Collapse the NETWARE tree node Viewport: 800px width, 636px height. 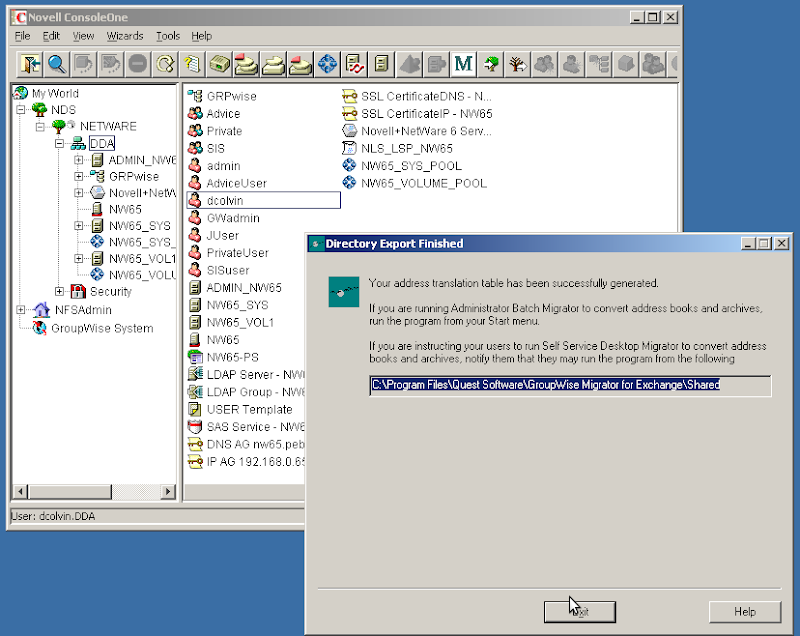[x=40, y=126]
